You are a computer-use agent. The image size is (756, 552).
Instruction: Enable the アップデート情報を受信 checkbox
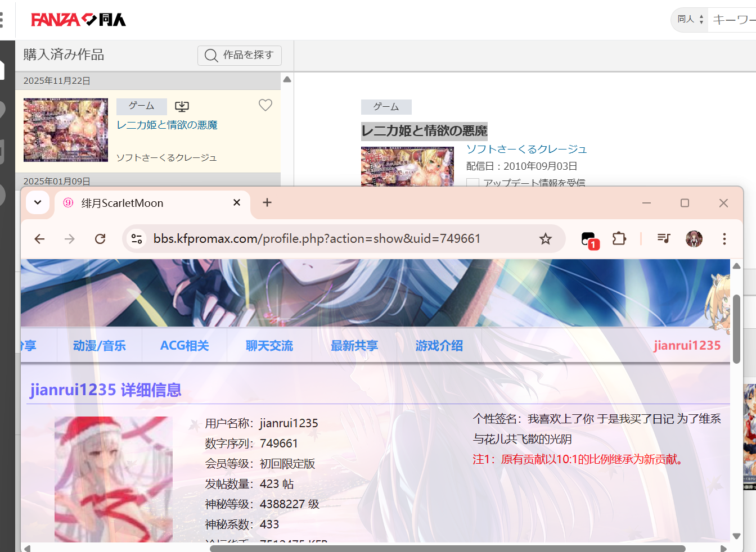coord(473,183)
